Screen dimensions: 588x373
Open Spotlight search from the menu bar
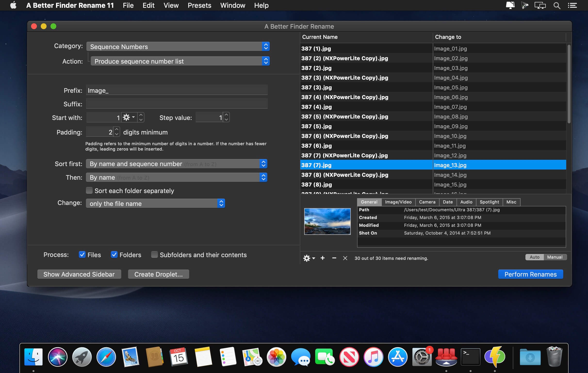(x=557, y=5)
